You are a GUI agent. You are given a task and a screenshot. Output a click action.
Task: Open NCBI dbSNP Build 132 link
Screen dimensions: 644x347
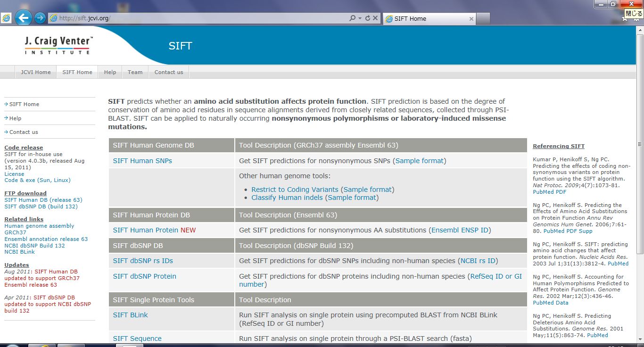[34, 246]
